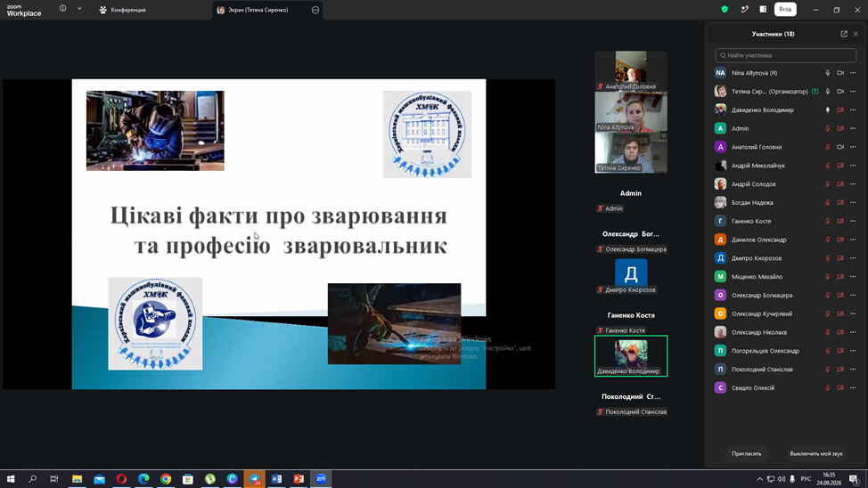This screenshot has height=488, width=868.
Task: Toggle Nina Altynova's camera icon in list
Action: tap(840, 73)
